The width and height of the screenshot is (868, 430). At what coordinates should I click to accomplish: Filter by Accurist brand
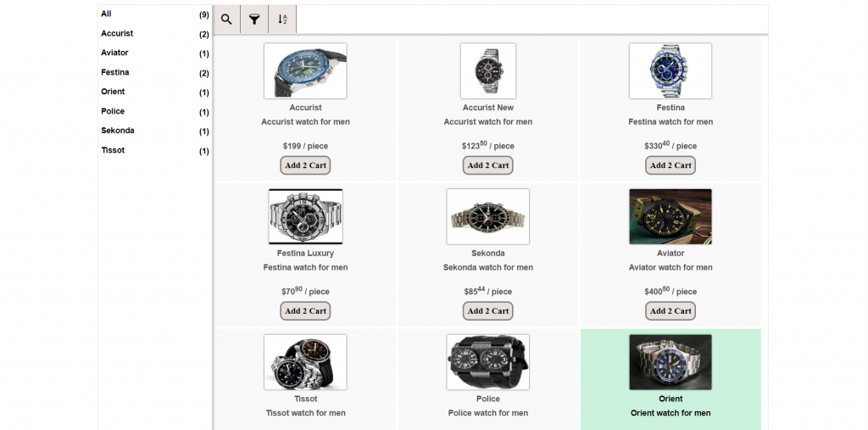coord(117,34)
